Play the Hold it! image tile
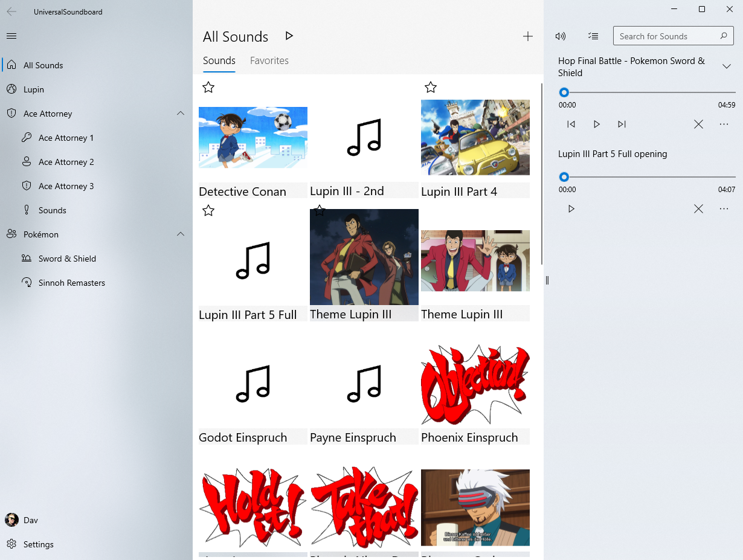Image resolution: width=743 pixels, height=560 pixels. tap(253, 507)
